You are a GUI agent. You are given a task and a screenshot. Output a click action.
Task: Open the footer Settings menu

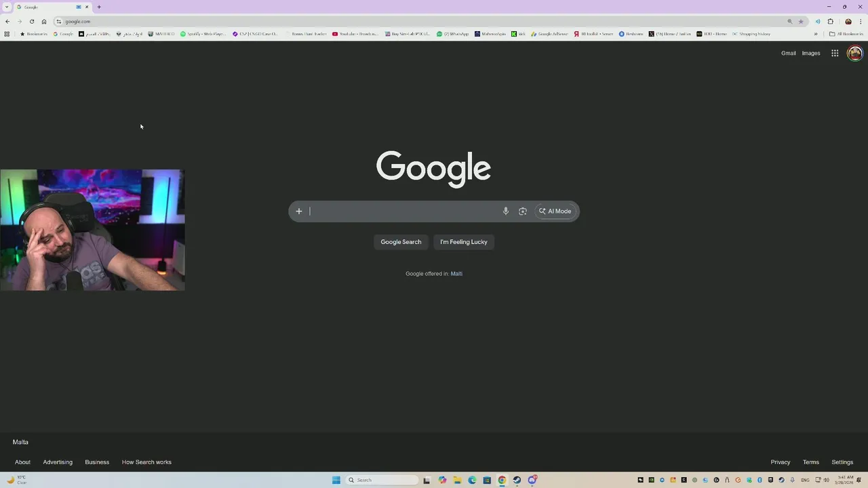(842, 462)
